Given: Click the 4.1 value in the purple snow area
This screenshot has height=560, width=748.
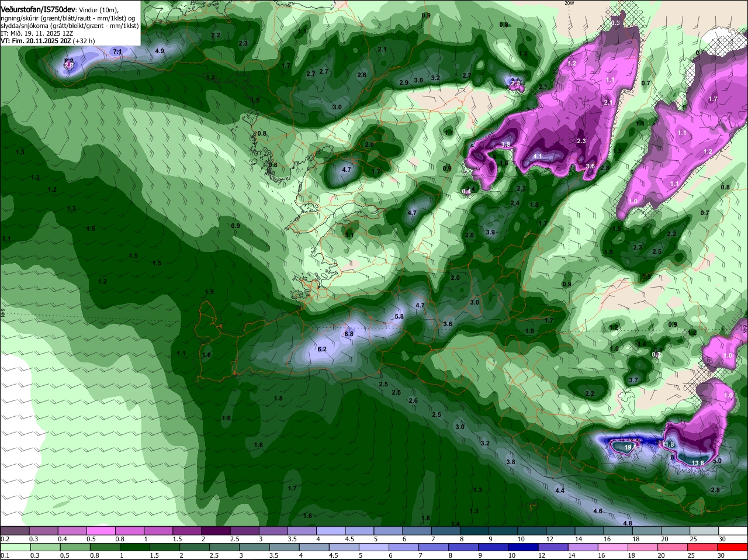Looking at the screenshot, I should tap(538, 157).
